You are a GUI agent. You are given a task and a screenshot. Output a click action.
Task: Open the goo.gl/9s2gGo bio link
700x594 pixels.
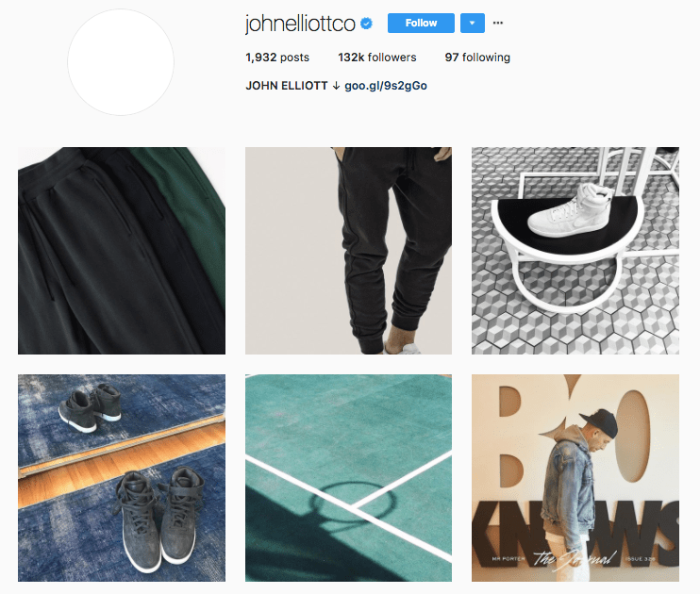point(386,86)
